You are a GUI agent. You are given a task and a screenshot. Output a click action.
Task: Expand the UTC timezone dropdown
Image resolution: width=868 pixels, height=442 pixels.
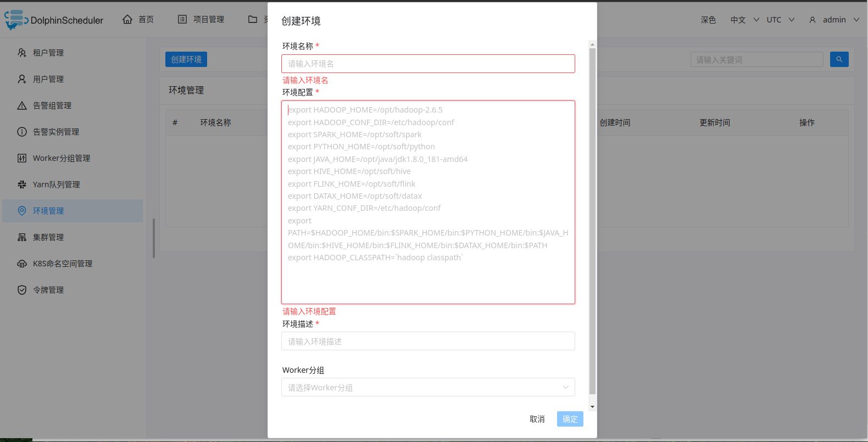[780, 20]
